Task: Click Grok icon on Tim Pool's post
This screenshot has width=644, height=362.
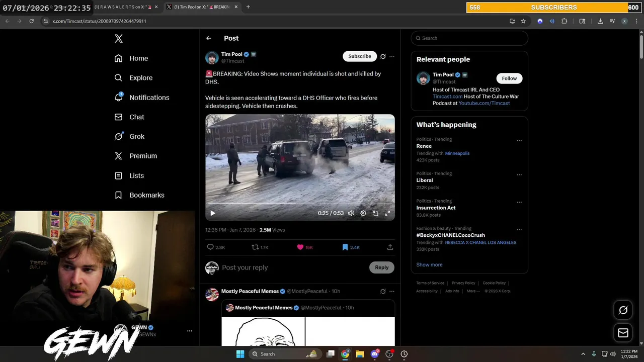Action: point(383,56)
